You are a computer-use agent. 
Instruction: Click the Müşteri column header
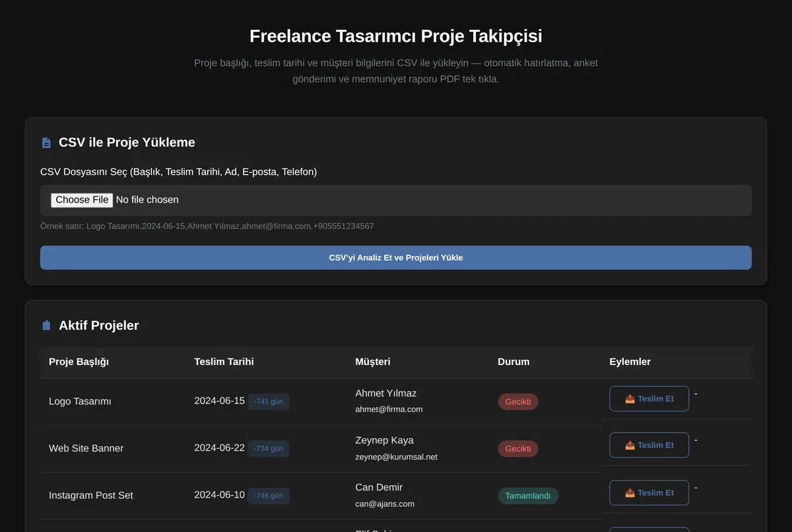[373, 362]
